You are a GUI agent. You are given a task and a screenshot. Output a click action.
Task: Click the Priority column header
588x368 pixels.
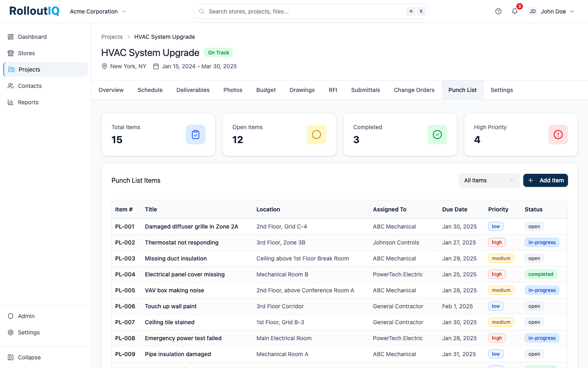tap(498, 209)
